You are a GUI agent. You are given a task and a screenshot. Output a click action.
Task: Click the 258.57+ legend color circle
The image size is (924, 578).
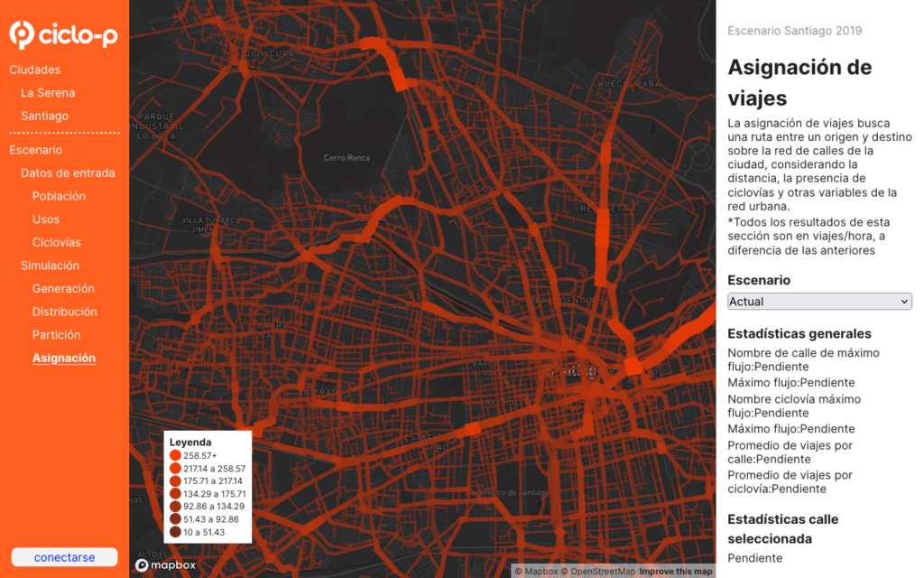pyautogui.click(x=175, y=456)
